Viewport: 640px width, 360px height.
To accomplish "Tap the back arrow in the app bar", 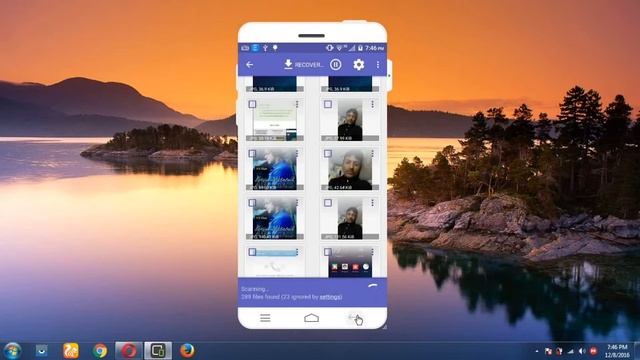I will 249,64.
